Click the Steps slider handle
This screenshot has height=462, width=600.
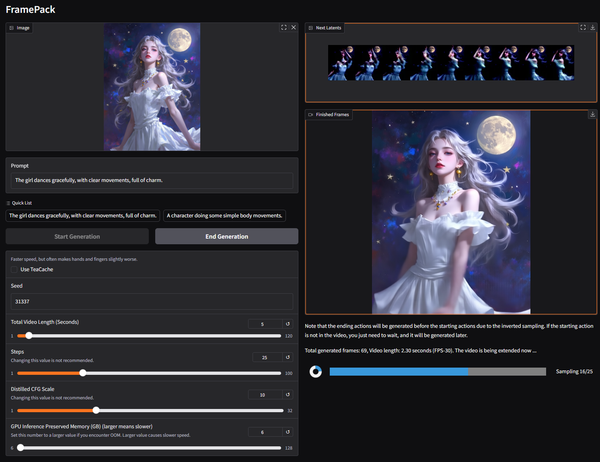coord(83,373)
